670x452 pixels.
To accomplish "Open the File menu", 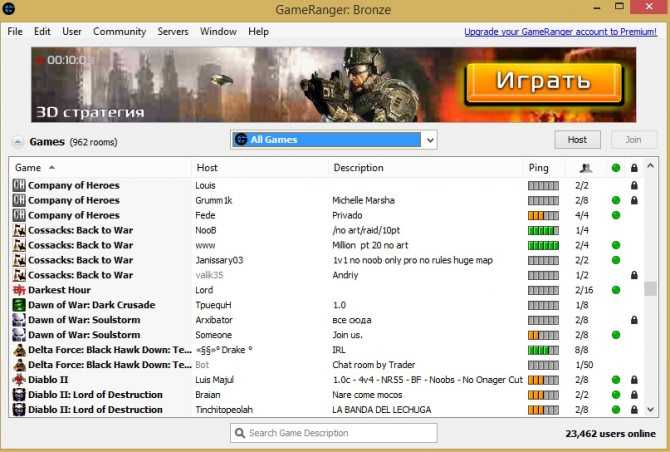I will click(15, 32).
